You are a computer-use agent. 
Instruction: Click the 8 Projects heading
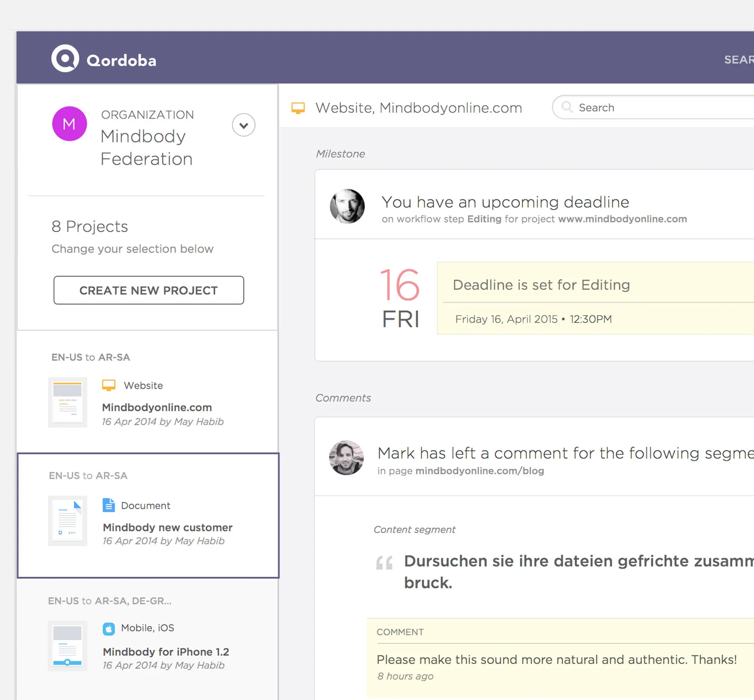click(x=90, y=226)
